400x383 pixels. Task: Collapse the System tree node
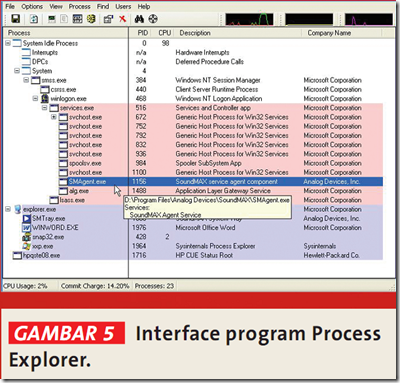click(17, 71)
